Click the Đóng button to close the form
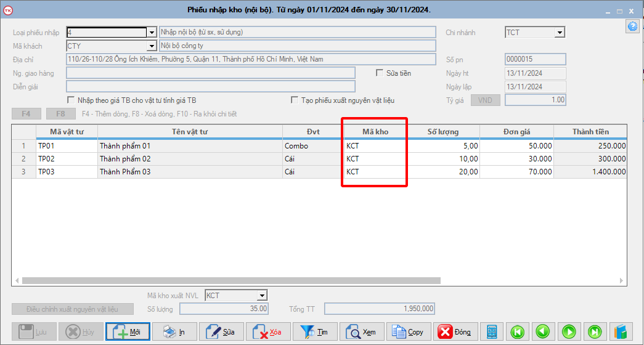644x345 pixels. [x=455, y=331]
